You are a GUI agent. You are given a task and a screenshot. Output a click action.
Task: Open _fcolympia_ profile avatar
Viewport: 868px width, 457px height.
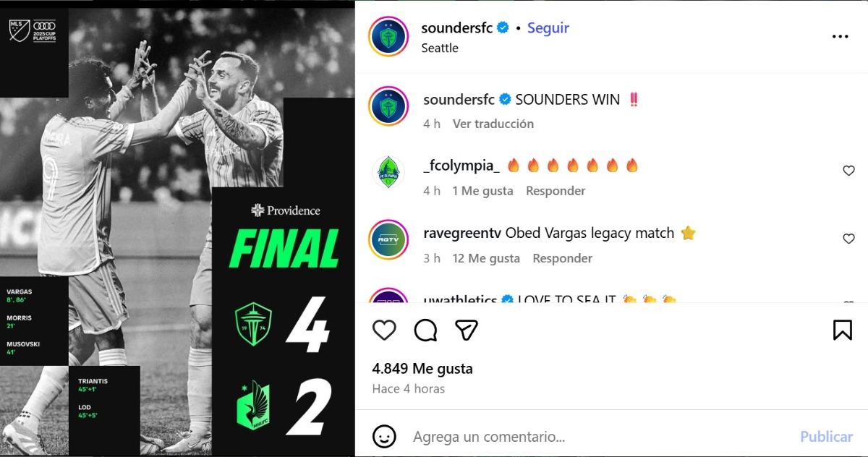pos(389,172)
